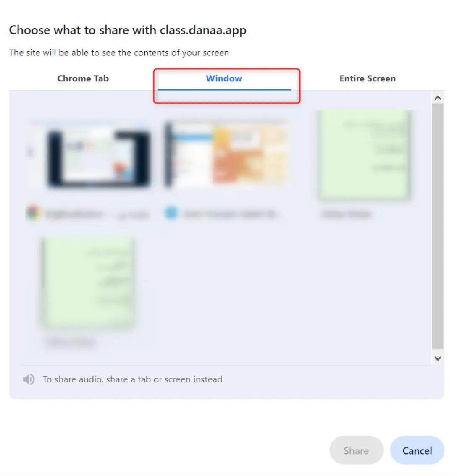
Task: Click the speaker audio icon
Action: click(29, 379)
